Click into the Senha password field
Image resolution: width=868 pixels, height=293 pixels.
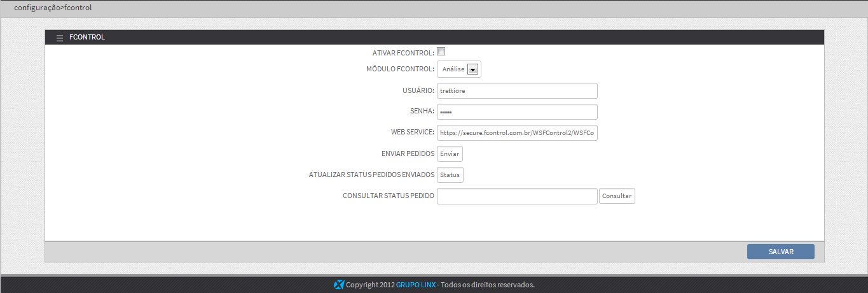point(517,111)
